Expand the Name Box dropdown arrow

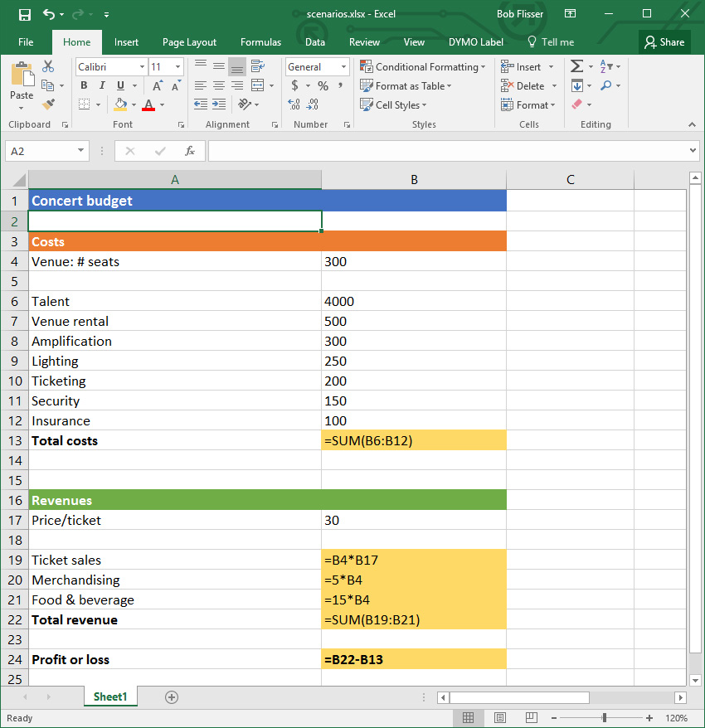coord(80,150)
